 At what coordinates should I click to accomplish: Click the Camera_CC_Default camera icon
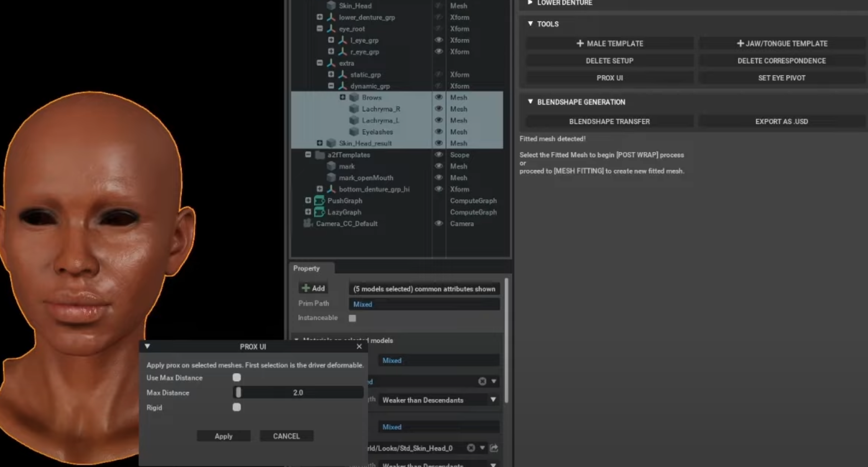[308, 224]
